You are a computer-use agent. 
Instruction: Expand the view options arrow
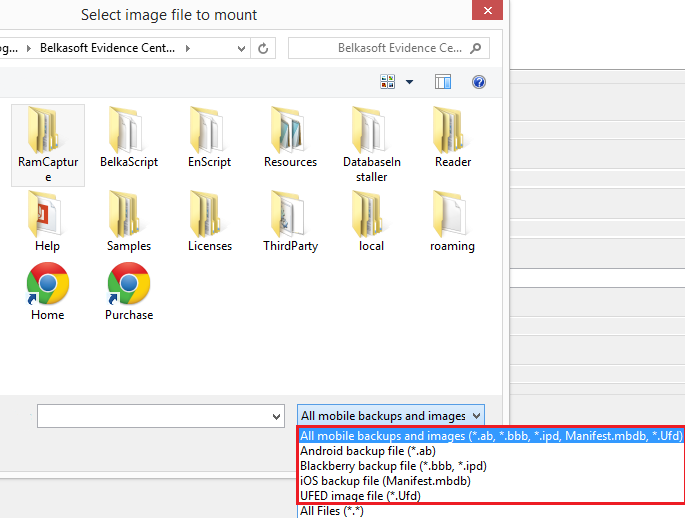(409, 82)
